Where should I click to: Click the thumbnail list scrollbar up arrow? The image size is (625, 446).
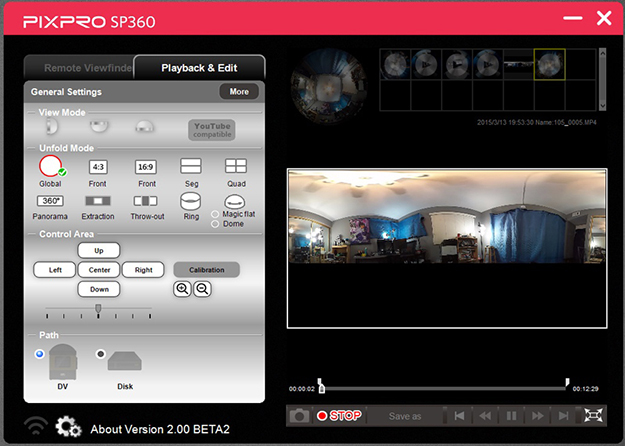(x=602, y=53)
